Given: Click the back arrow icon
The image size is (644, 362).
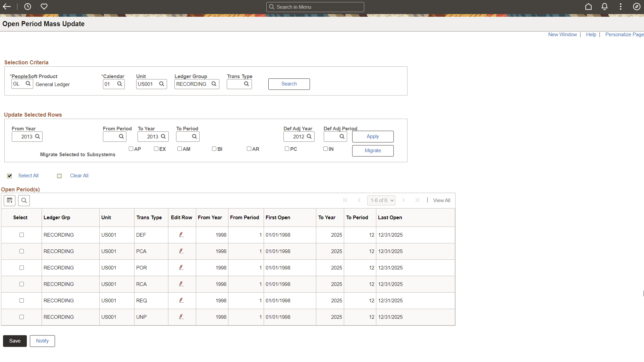Looking at the screenshot, I should 7,7.
